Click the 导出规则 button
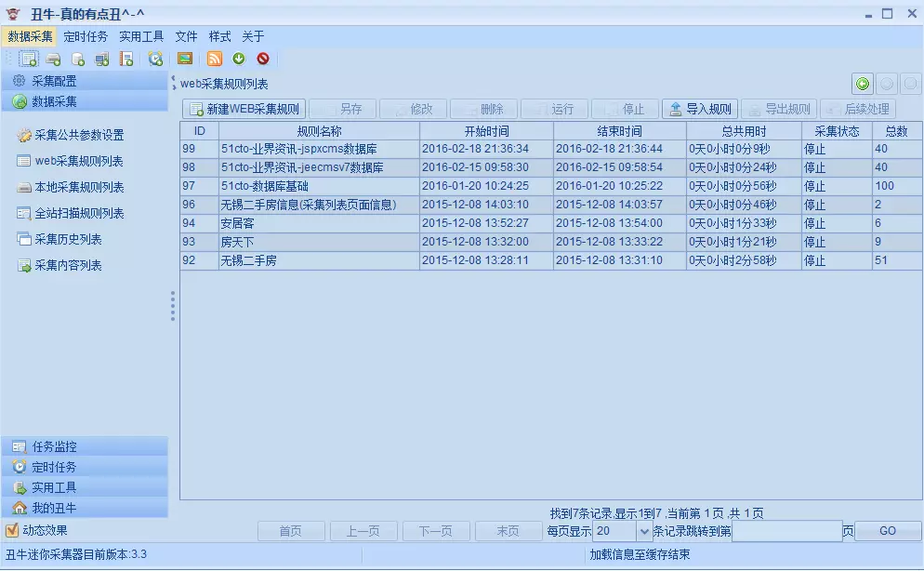924x571 pixels. click(x=779, y=109)
